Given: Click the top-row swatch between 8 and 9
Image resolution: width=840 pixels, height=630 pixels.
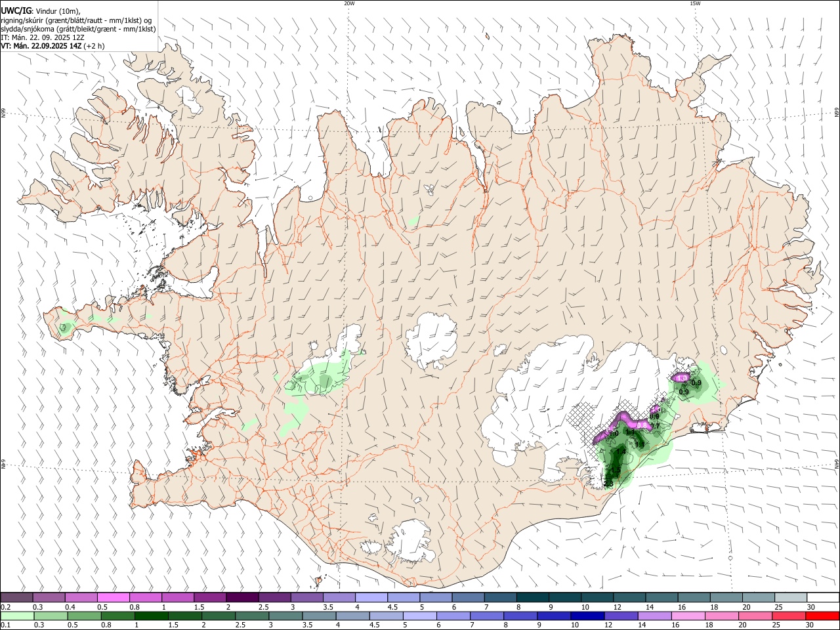Looking at the screenshot, I should (x=533, y=598).
